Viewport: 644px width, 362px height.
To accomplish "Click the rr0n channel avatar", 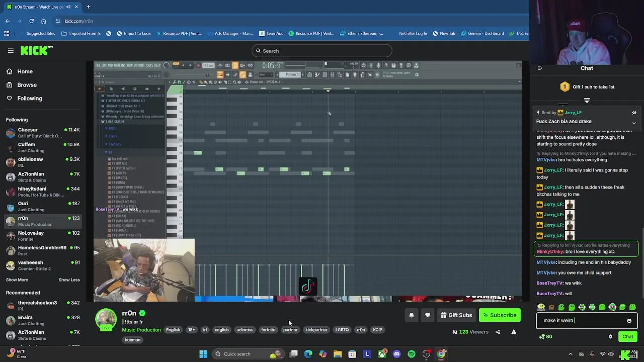I will tap(106, 319).
